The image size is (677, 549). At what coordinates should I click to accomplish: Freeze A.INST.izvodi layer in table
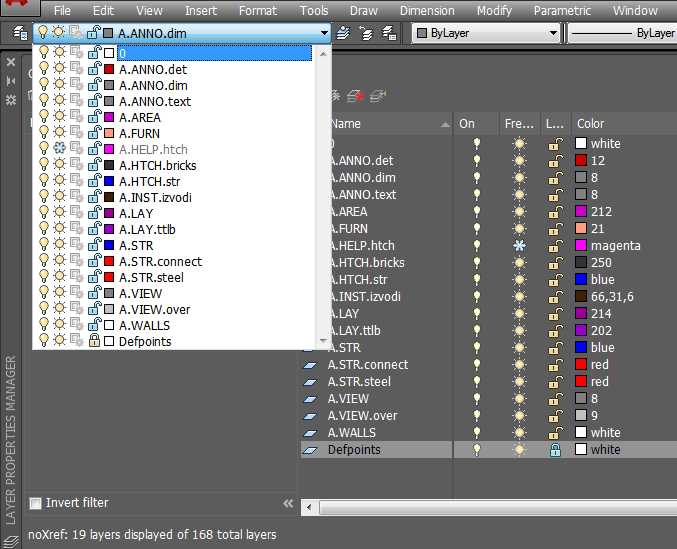tap(519, 297)
